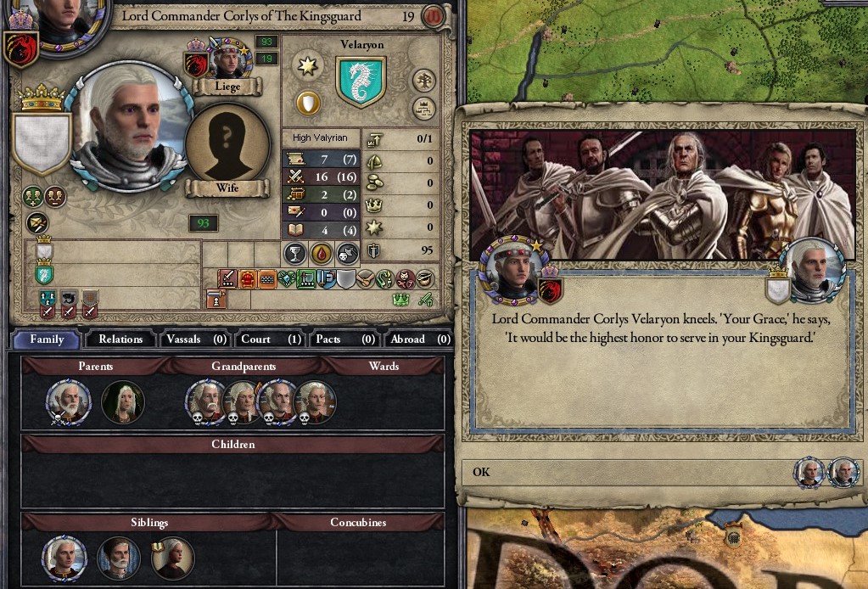The width and height of the screenshot is (868, 589).
Task: Open the title succession tree icon
Action: [x=423, y=109]
